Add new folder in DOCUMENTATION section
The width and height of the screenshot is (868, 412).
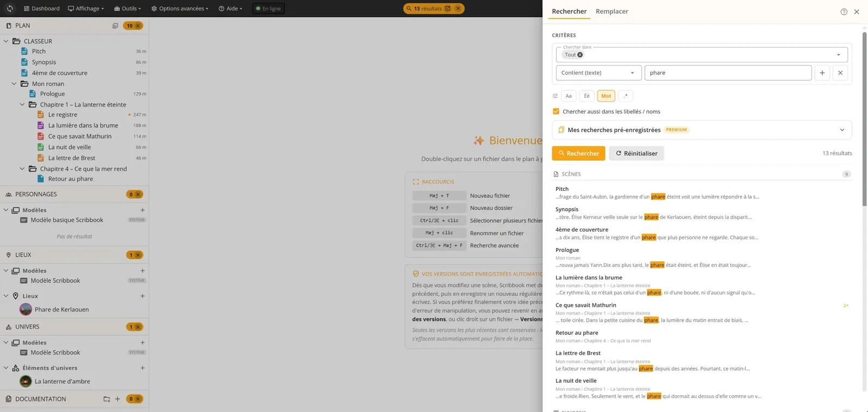107,399
